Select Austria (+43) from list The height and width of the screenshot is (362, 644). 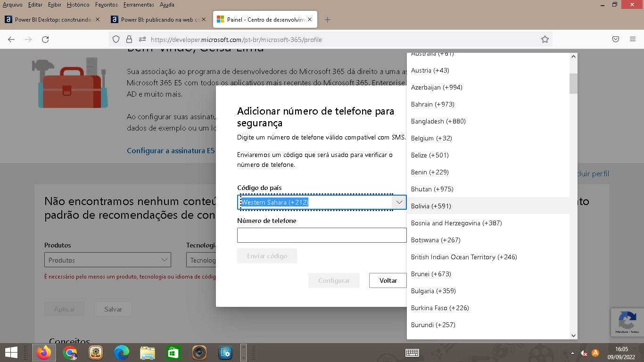[x=488, y=70]
